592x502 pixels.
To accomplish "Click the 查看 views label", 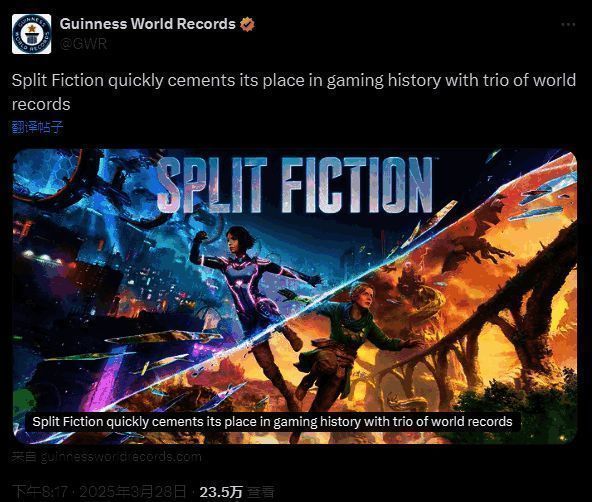I will pyautogui.click(x=261, y=492).
